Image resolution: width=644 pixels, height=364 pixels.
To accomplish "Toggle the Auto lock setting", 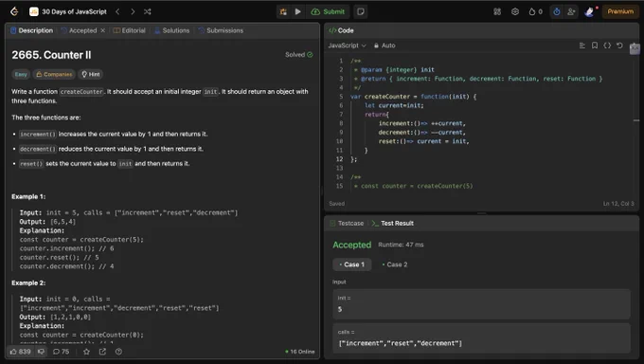I will click(x=385, y=45).
